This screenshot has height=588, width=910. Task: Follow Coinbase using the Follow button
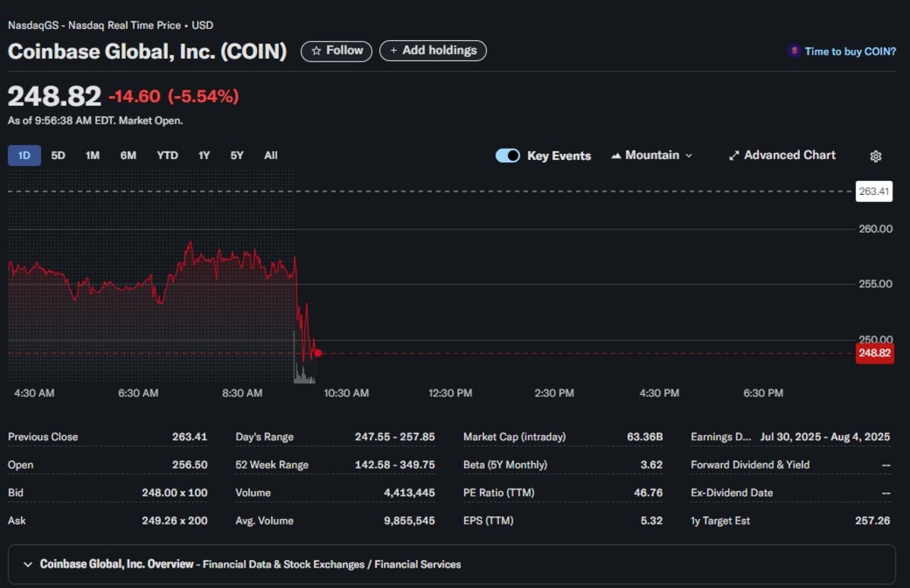point(336,51)
